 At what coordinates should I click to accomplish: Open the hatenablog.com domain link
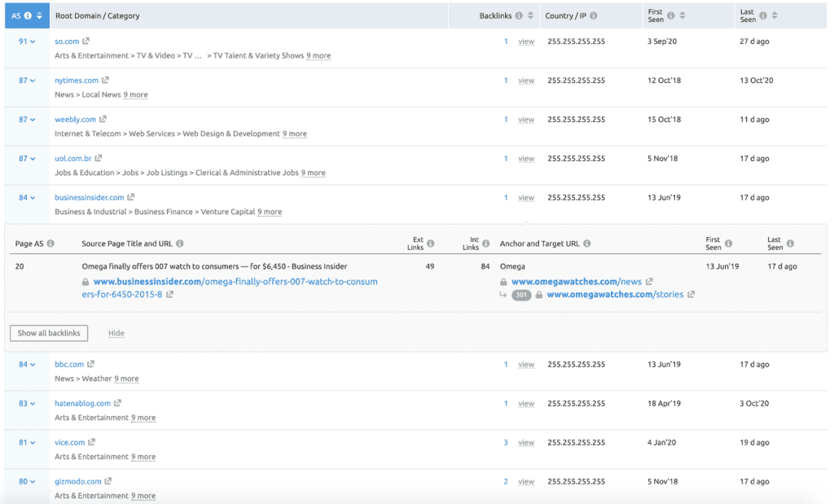(x=82, y=403)
